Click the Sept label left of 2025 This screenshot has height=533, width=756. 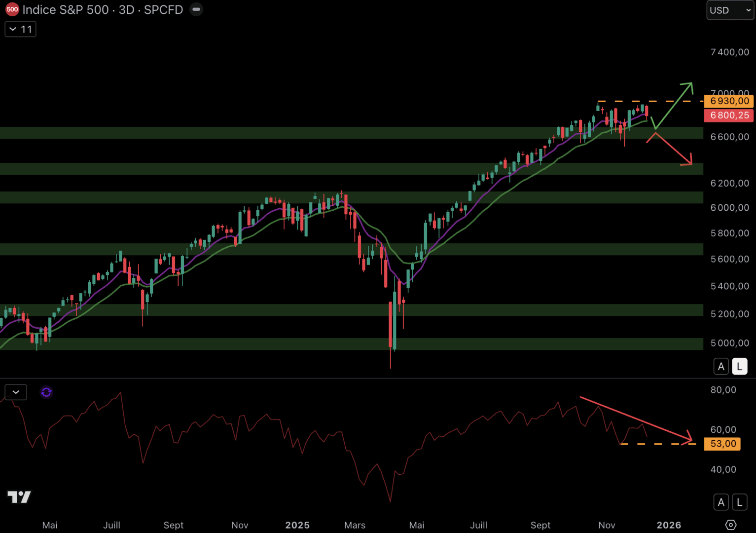pos(174,525)
